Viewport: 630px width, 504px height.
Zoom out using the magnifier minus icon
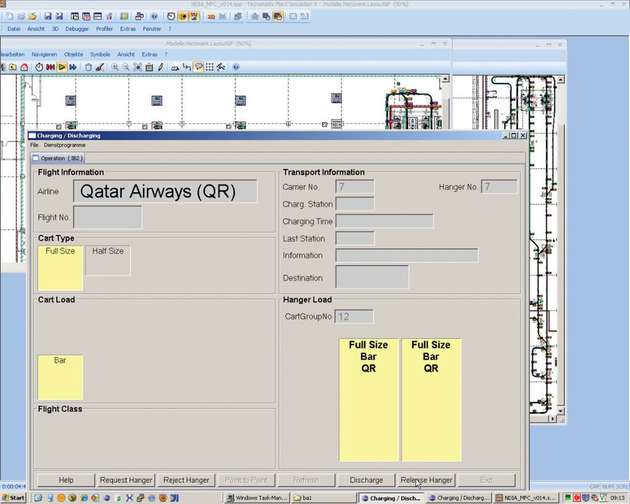coord(126,68)
